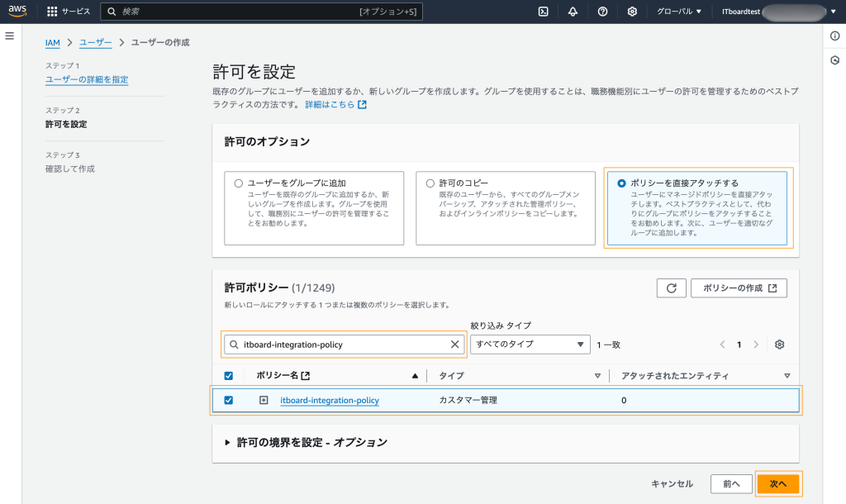Expand the itboard-integration-policy row details
This screenshot has width=846, height=504.
[x=264, y=400]
